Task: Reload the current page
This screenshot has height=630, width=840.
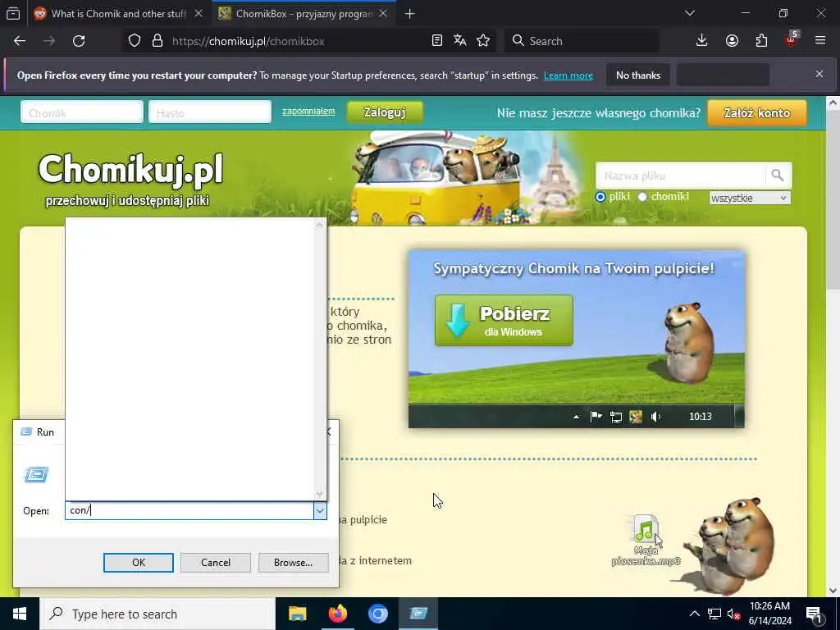Action: [x=79, y=41]
